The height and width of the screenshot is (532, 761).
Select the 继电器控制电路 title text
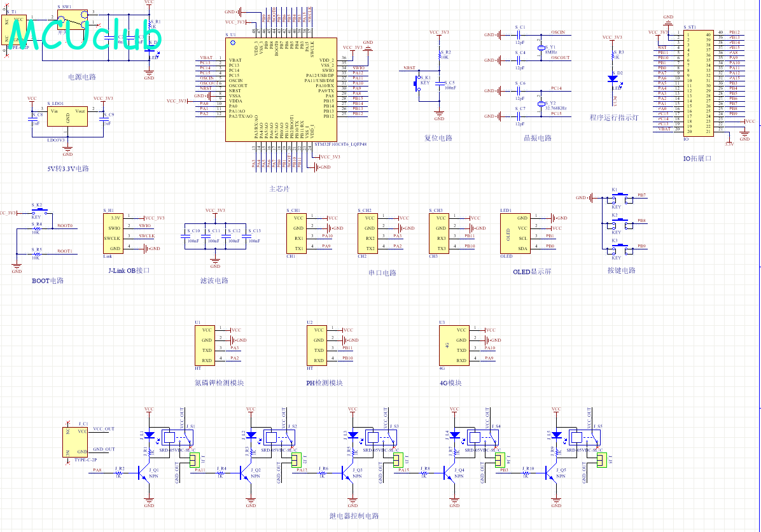354,516
